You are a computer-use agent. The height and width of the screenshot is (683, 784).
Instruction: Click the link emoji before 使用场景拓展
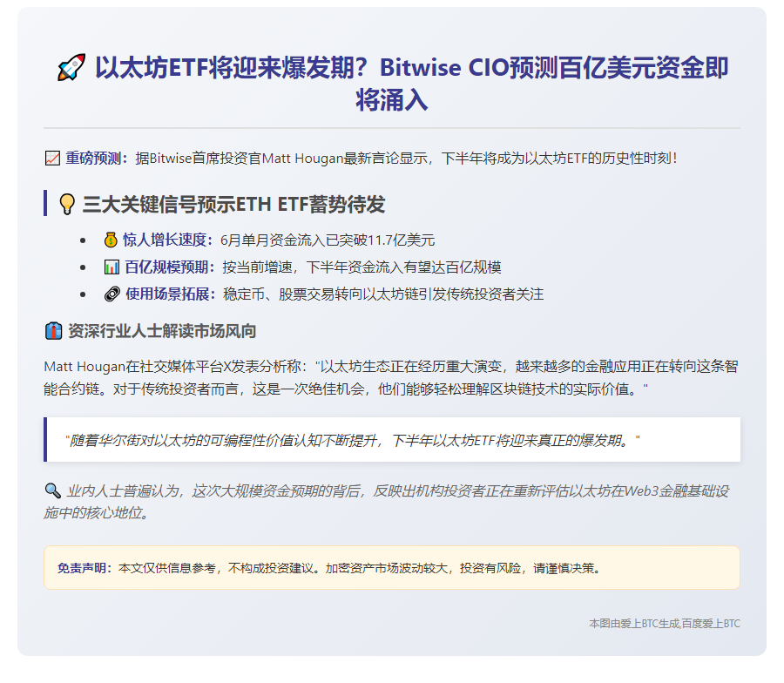click(112, 294)
